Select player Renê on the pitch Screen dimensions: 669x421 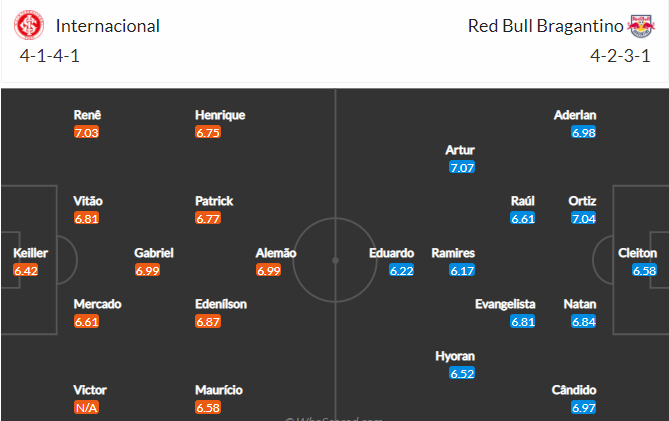tap(87, 115)
